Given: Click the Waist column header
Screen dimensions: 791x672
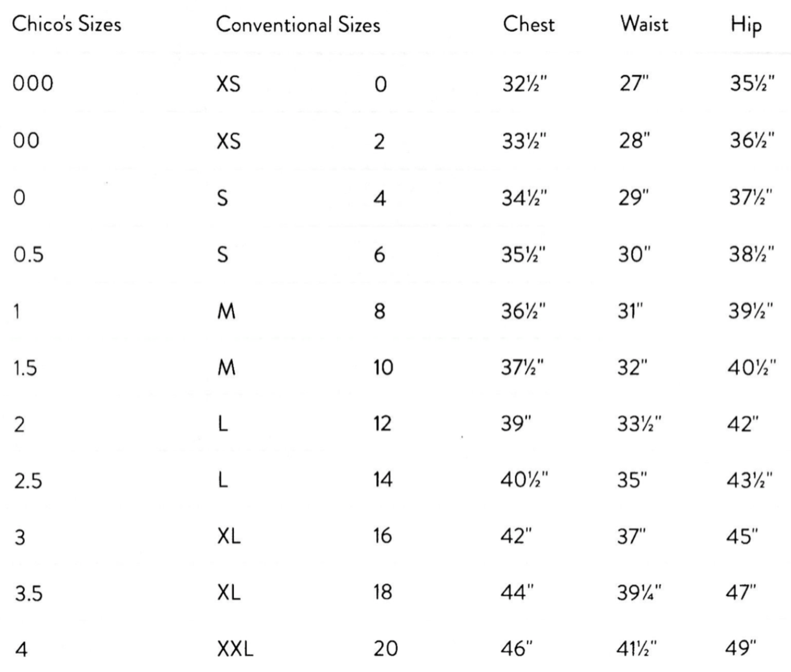Looking at the screenshot, I should (x=644, y=24).
